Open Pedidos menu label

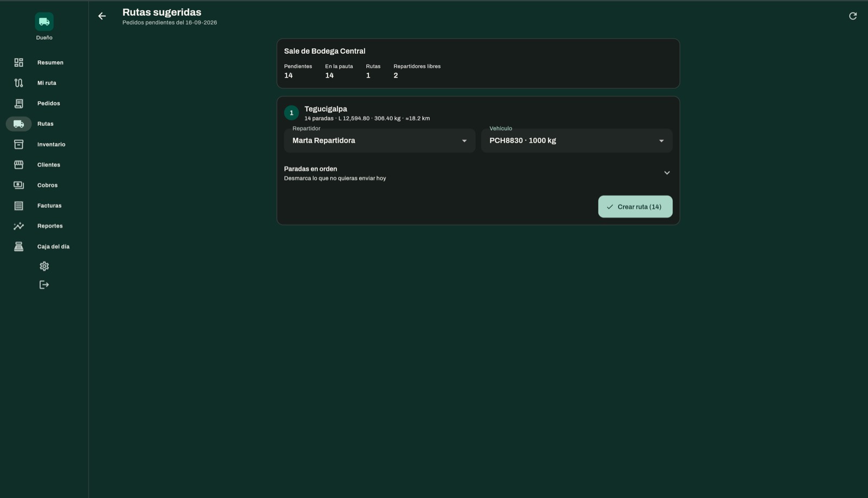[x=49, y=104]
